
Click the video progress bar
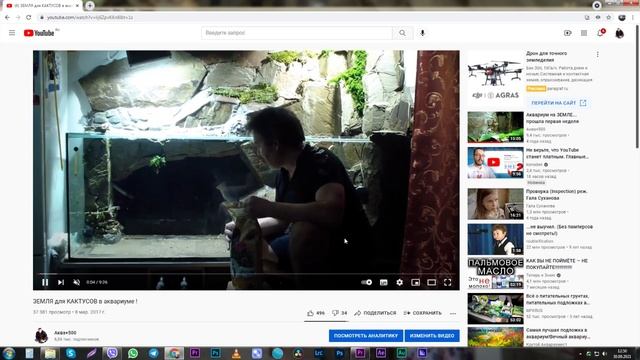click(246, 274)
